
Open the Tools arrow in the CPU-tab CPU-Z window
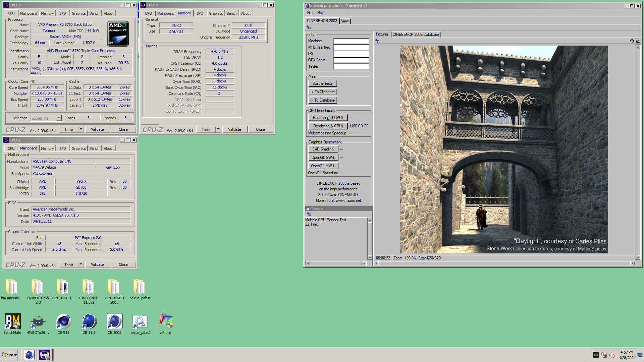pos(81,129)
